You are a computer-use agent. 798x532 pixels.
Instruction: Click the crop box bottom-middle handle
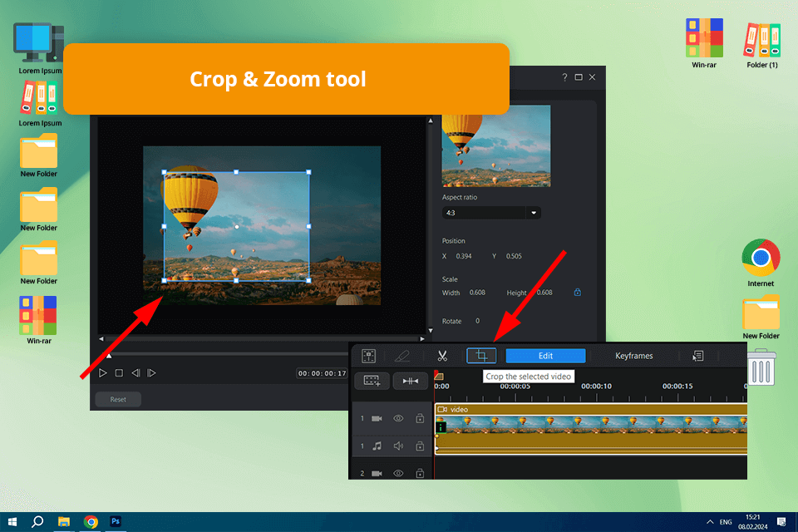point(236,280)
